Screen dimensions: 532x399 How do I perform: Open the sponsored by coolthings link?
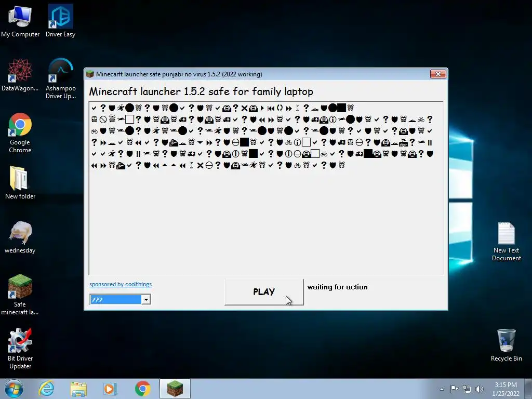pyautogui.click(x=121, y=284)
